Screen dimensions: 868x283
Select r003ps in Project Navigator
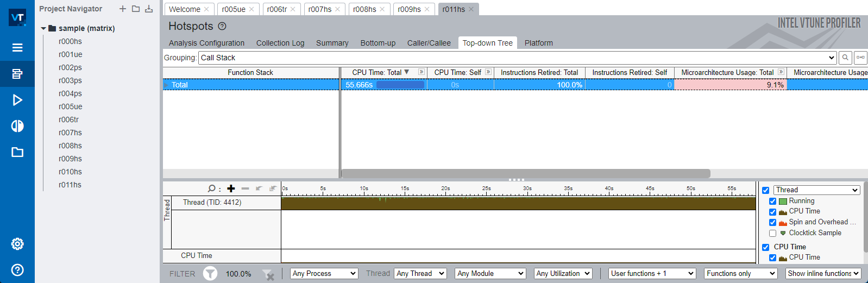pyautogui.click(x=70, y=80)
